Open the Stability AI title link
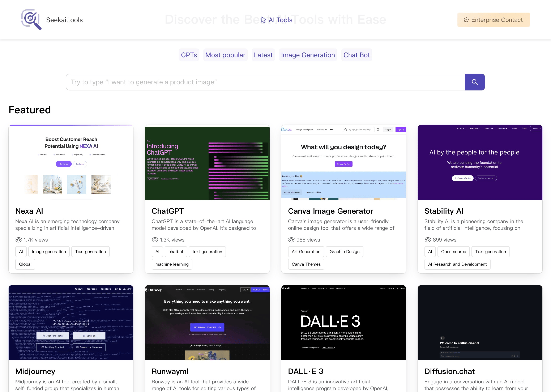Image resolution: width=551 pixels, height=392 pixels. point(444,211)
